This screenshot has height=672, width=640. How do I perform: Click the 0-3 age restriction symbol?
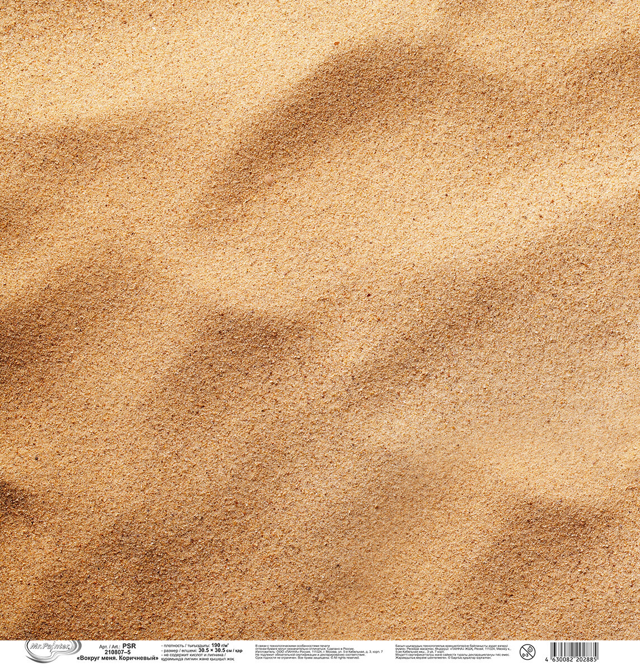(x=527, y=651)
